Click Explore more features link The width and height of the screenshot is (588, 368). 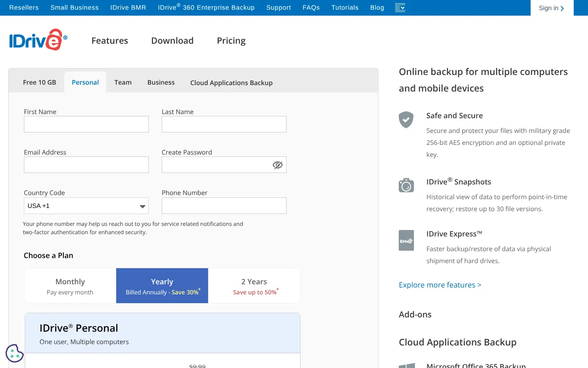coord(440,285)
